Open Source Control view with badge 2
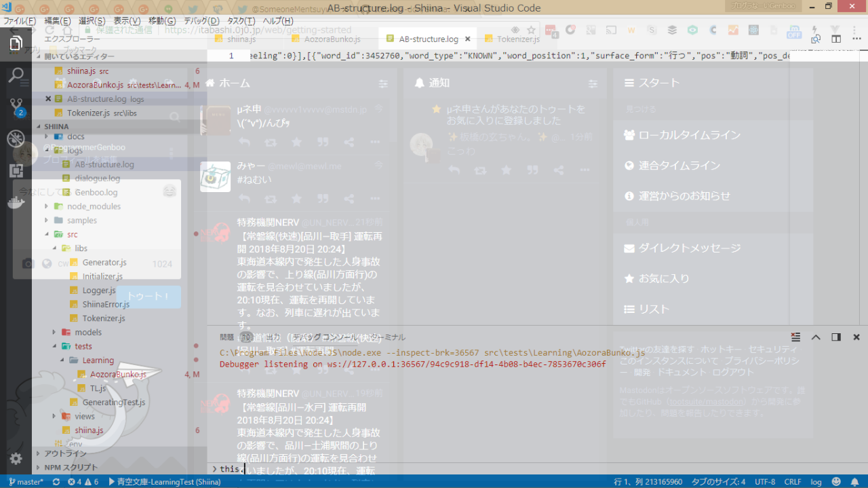 (16, 107)
